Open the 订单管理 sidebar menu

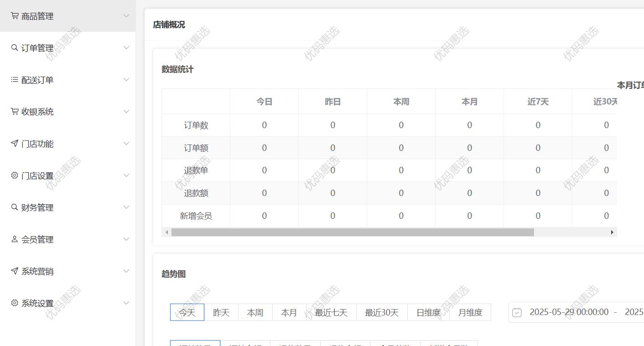coord(37,48)
